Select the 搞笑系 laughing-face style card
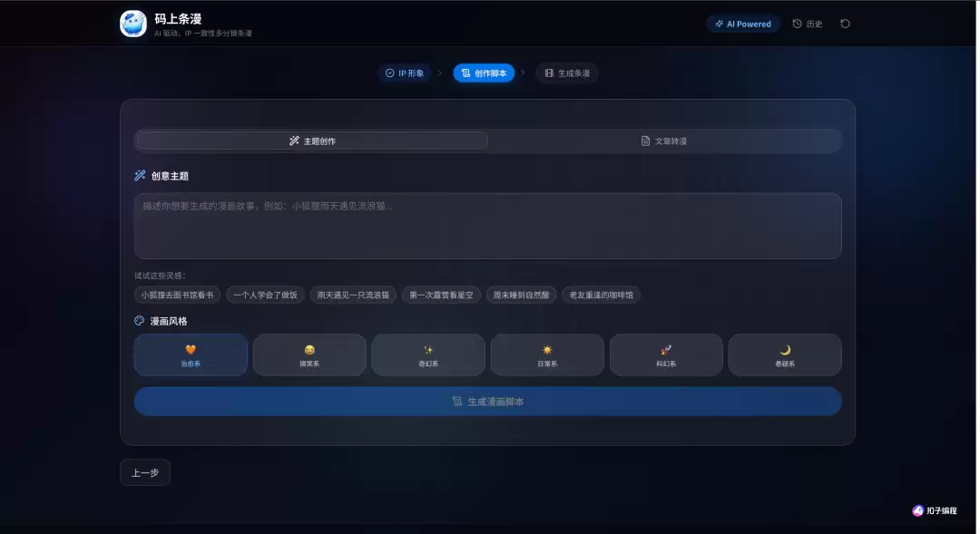Screen dimensions: 980x534 (309, 354)
